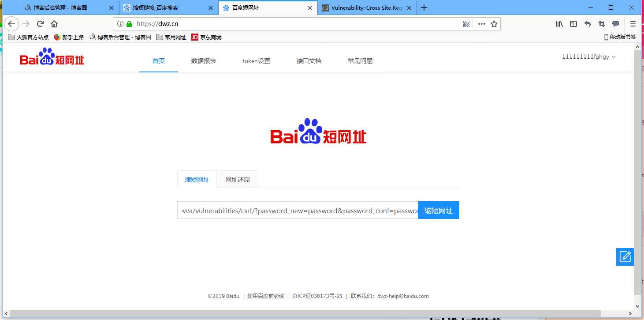Click the browser forward arrow

(x=26, y=24)
